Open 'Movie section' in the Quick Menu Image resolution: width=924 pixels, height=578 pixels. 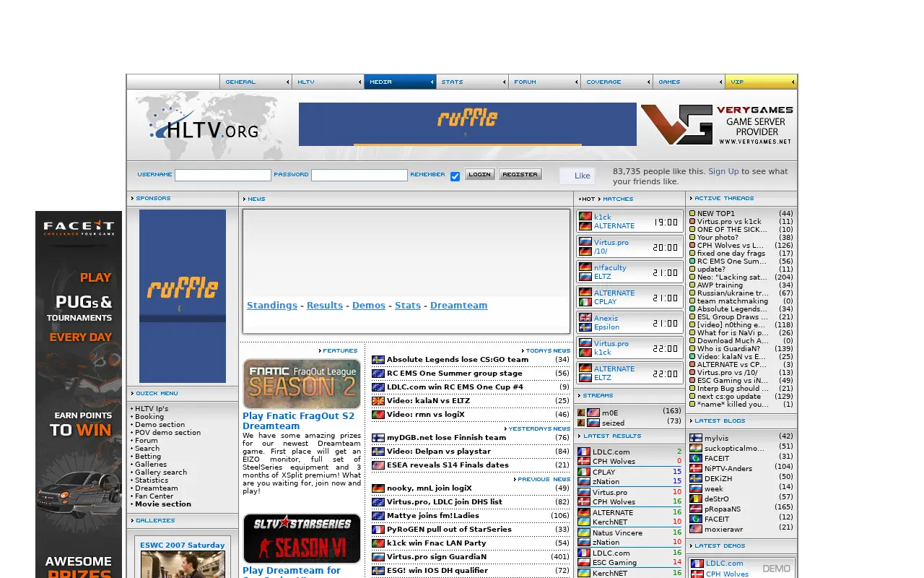pyautogui.click(x=163, y=504)
